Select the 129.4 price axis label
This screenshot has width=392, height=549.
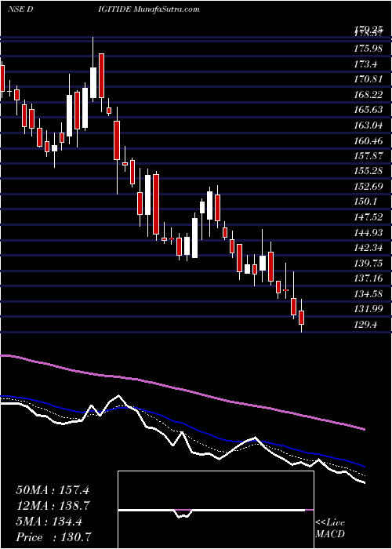pos(365,325)
